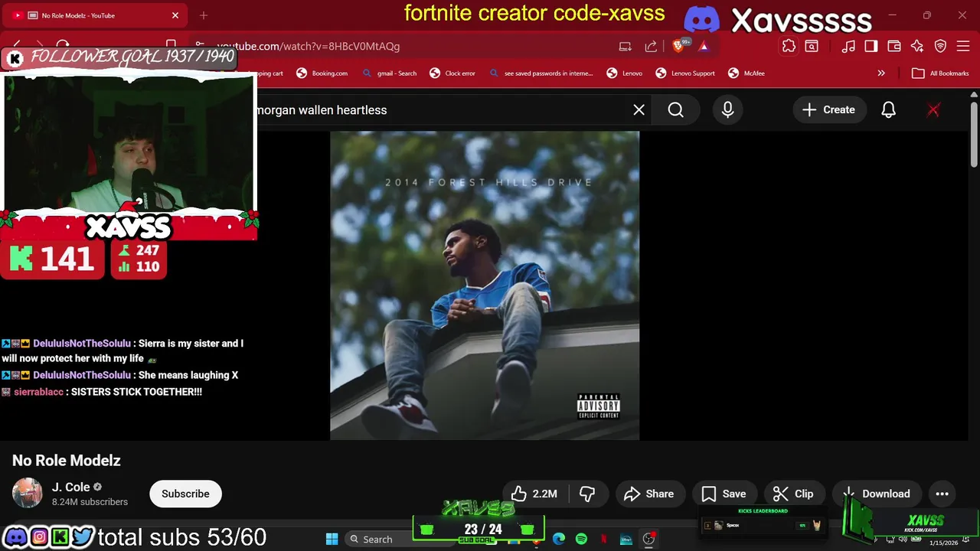Subscribe to the J. Cole channel

click(185, 494)
